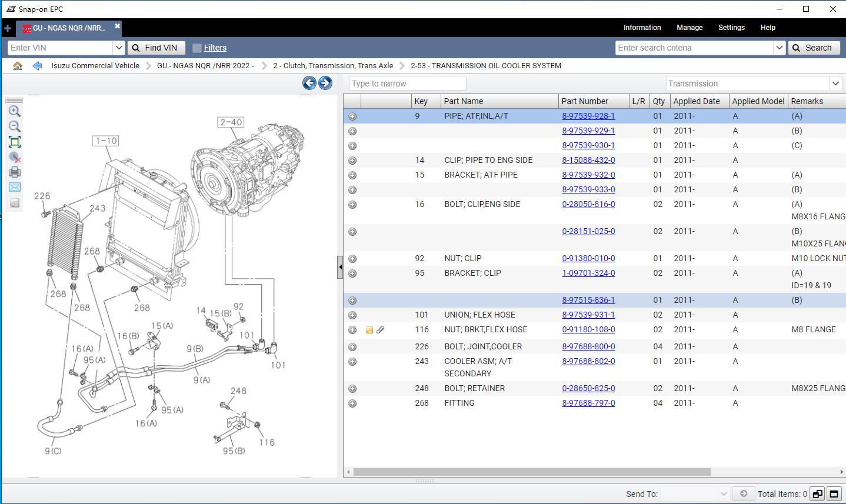
Task: Click the Enter VIN field
Action: [60, 48]
